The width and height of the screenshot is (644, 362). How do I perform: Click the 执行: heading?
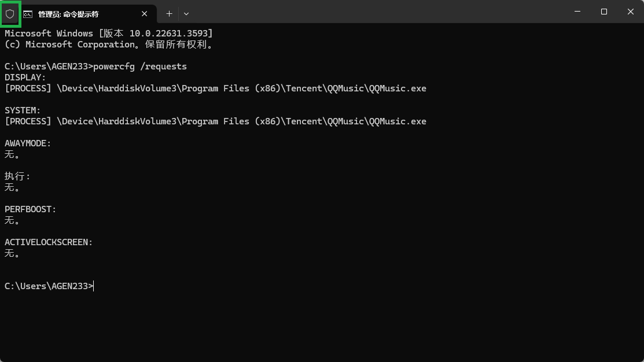point(17,176)
